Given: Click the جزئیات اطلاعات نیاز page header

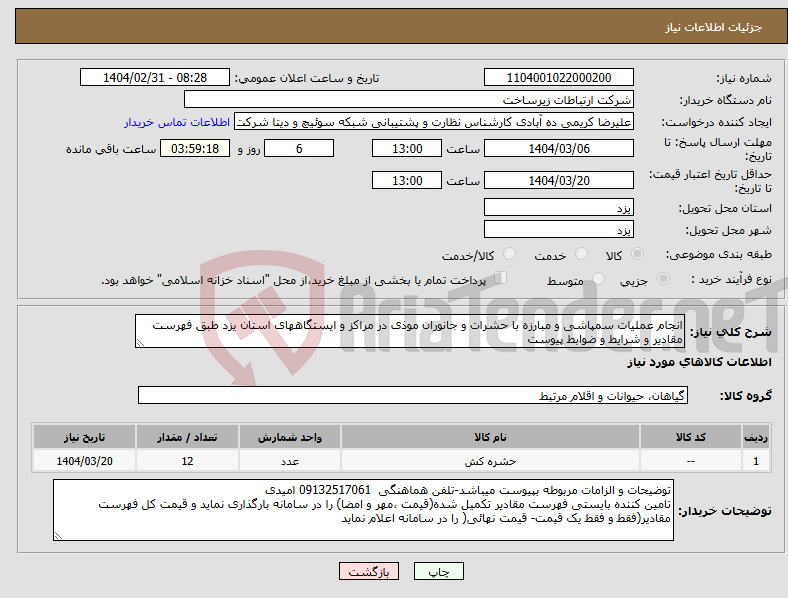Looking at the screenshot, I should pyautogui.click(x=713, y=27).
